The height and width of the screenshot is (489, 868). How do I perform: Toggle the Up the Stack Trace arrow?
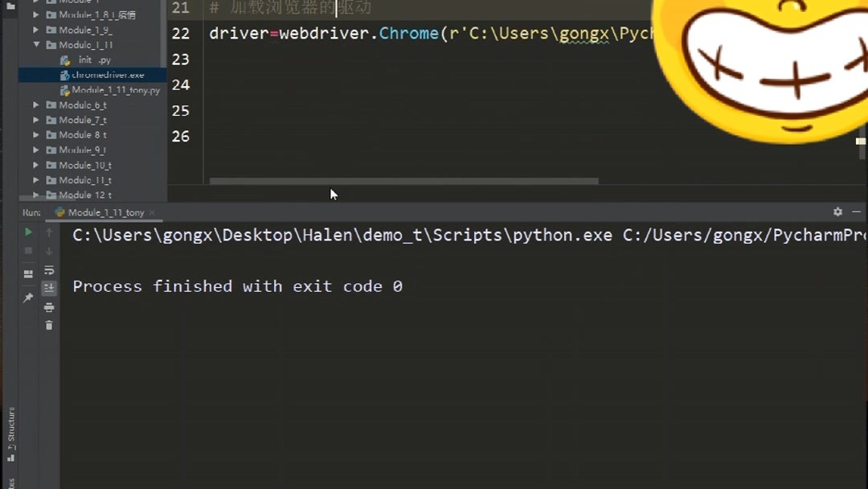click(49, 232)
